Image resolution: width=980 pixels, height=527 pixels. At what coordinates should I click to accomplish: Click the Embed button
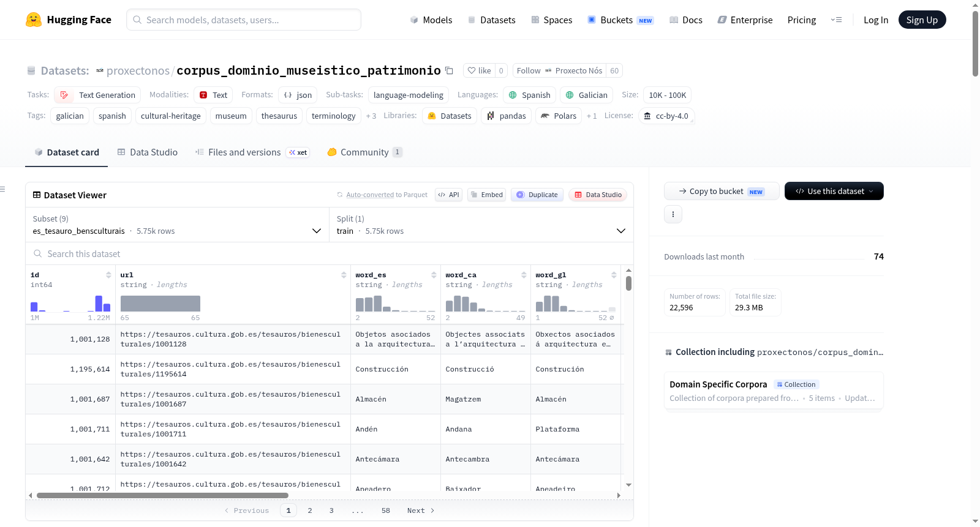coord(486,195)
